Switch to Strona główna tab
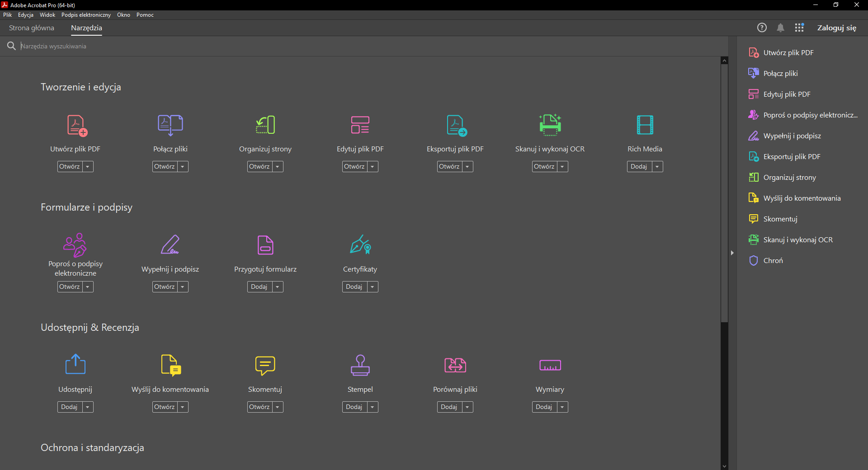Image resolution: width=868 pixels, height=470 pixels. tap(32, 28)
